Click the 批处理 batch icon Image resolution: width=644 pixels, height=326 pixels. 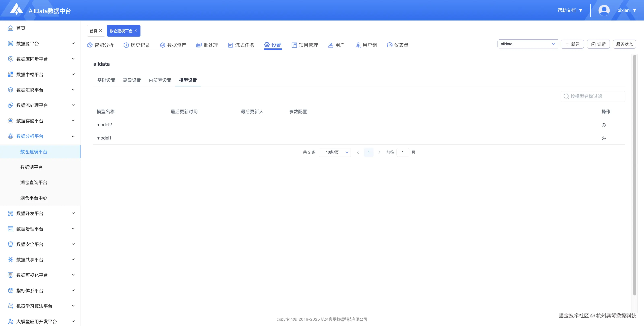click(x=199, y=45)
